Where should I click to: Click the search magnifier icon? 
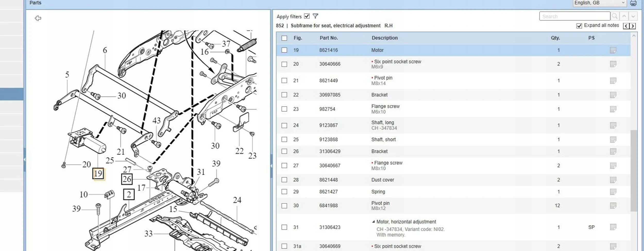click(615, 16)
